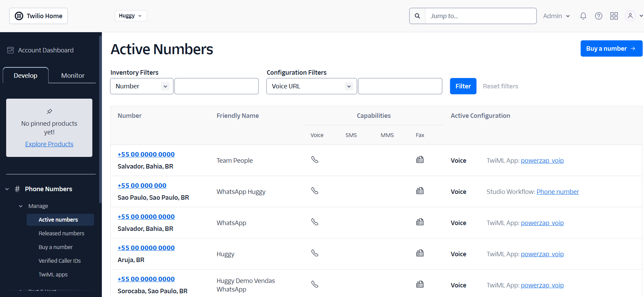Click the Account Dashboard icon
Image resolution: width=644 pixels, height=297 pixels.
click(11, 50)
